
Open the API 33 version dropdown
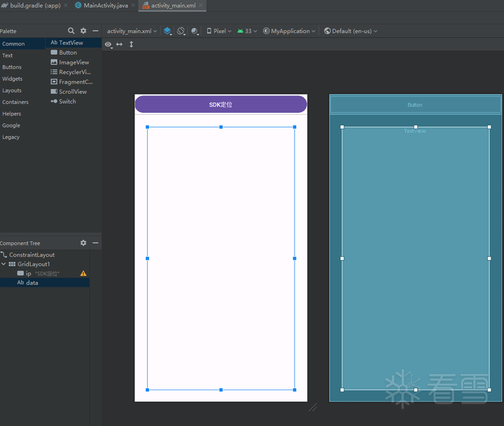[x=247, y=31]
